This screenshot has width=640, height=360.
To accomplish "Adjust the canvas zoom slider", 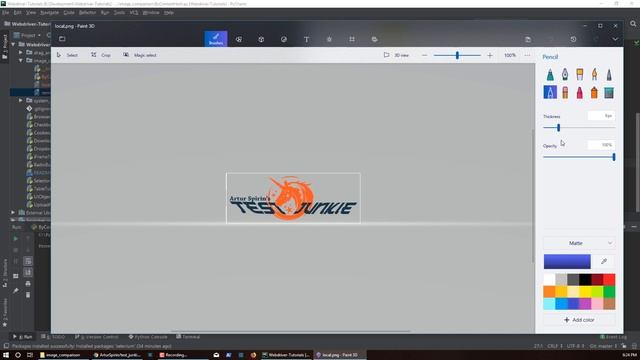I will pos(457,55).
